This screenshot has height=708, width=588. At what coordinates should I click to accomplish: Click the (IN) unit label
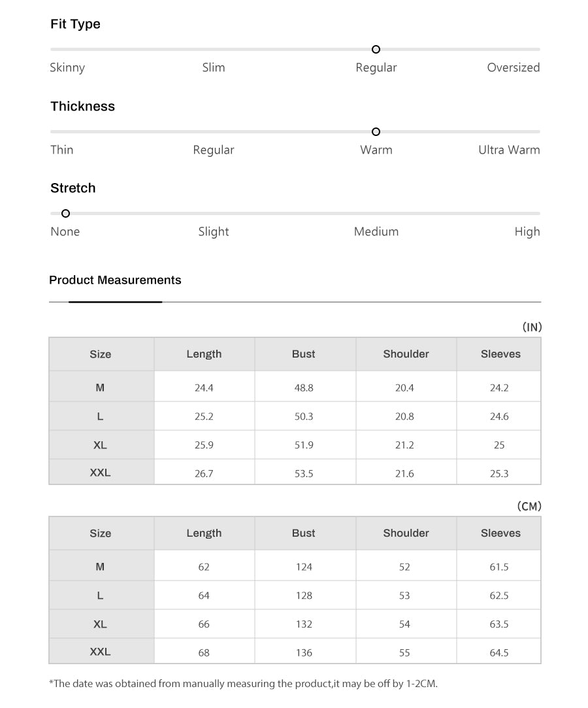pos(532,327)
